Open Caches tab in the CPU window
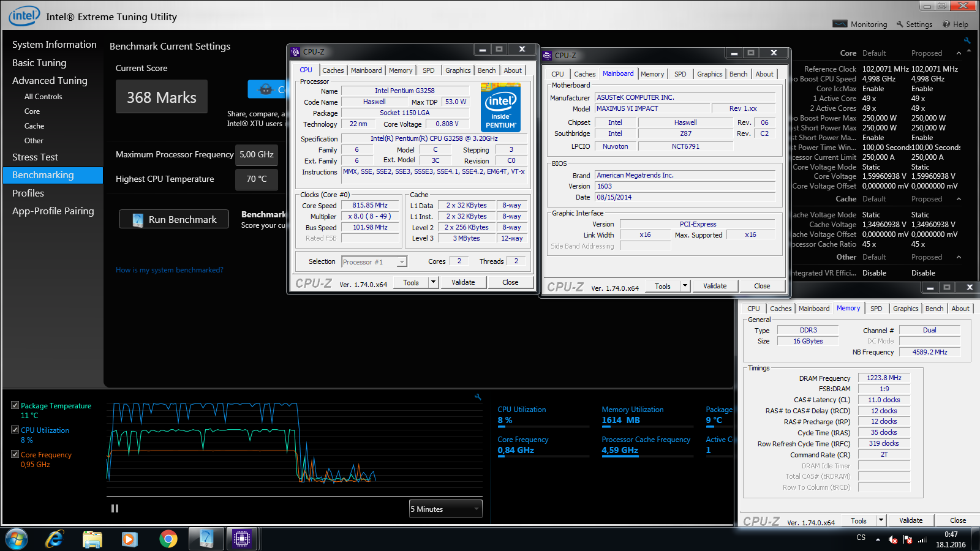This screenshot has width=980, height=551. point(333,70)
